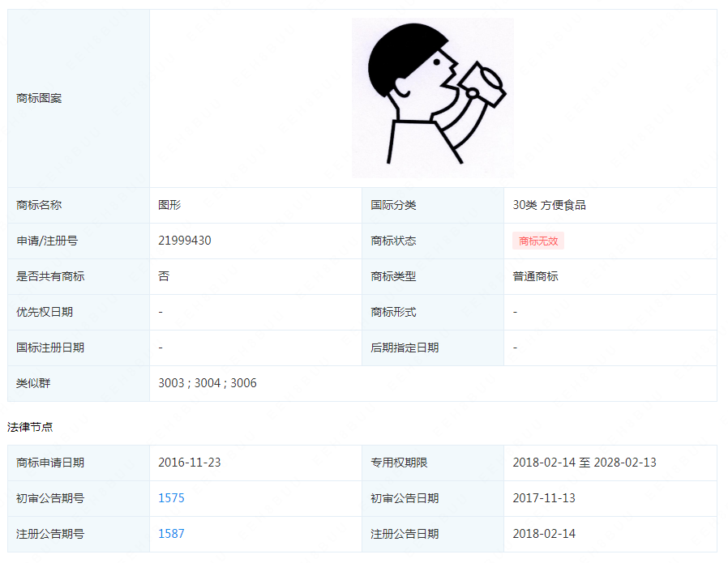This screenshot has height=563, width=728.
Task: Click the 专用权期限 label
Action: coord(399,463)
